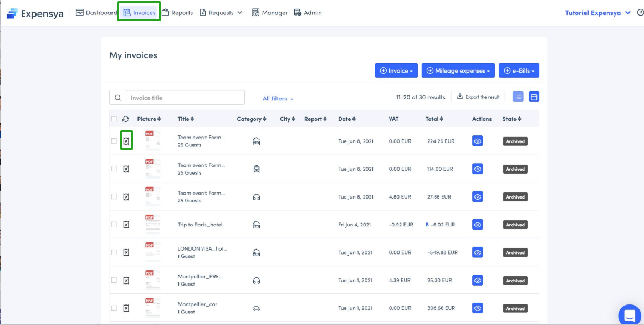Viewport: 644px width, 325px height.
Task: Switch to calendar view icon
Action: [x=534, y=97]
